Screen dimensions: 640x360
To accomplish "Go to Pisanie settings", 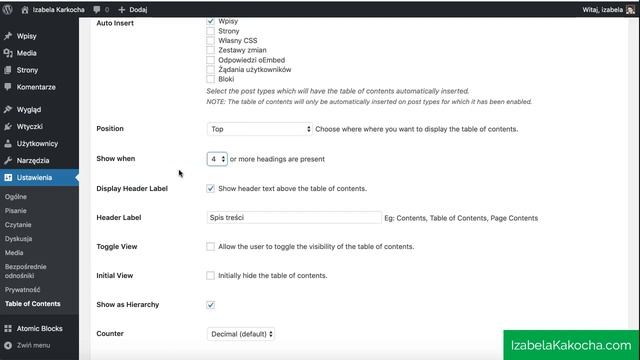I will pos(16,211).
